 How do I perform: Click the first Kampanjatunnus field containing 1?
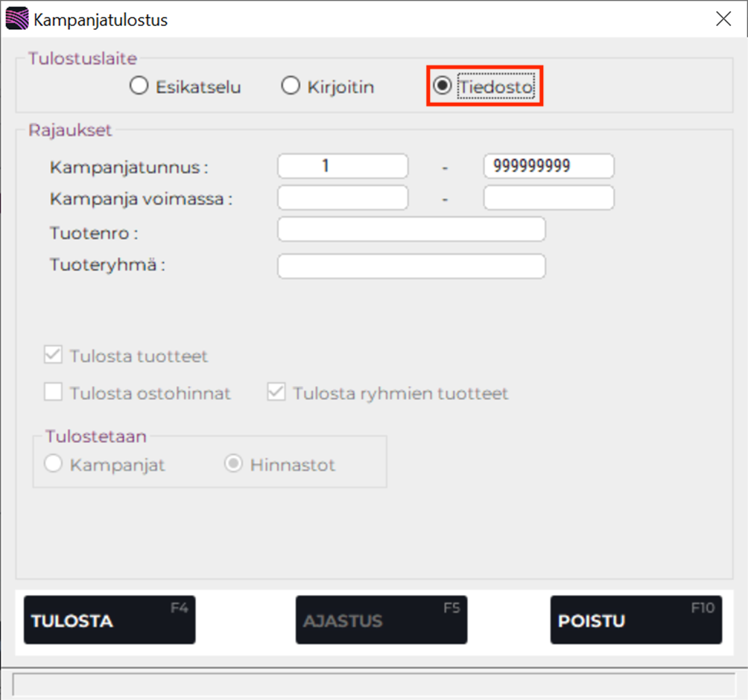click(x=342, y=165)
